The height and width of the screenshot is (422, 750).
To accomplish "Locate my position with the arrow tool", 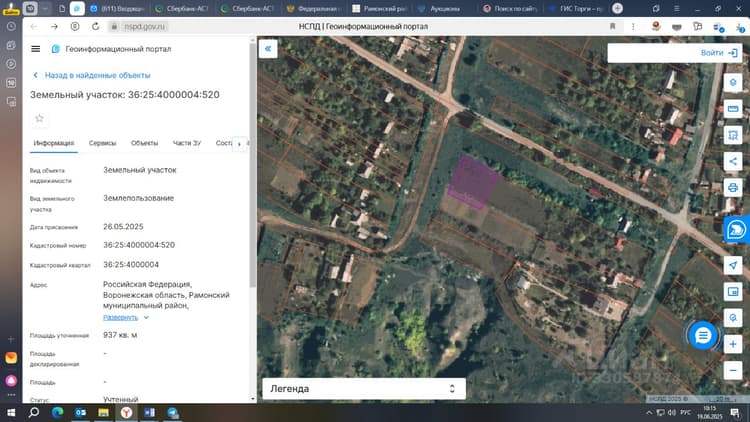I will [x=733, y=266].
